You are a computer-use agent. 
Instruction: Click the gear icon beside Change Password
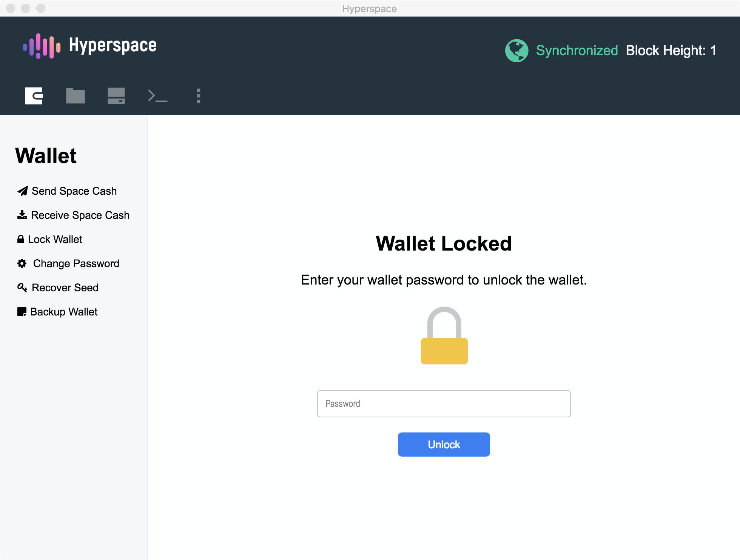22,263
